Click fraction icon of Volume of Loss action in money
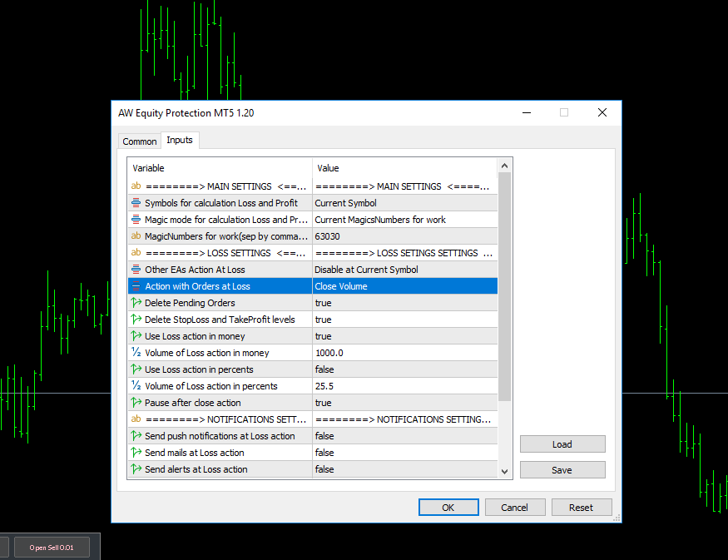This screenshot has width=728, height=560. (x=136, y=353)
